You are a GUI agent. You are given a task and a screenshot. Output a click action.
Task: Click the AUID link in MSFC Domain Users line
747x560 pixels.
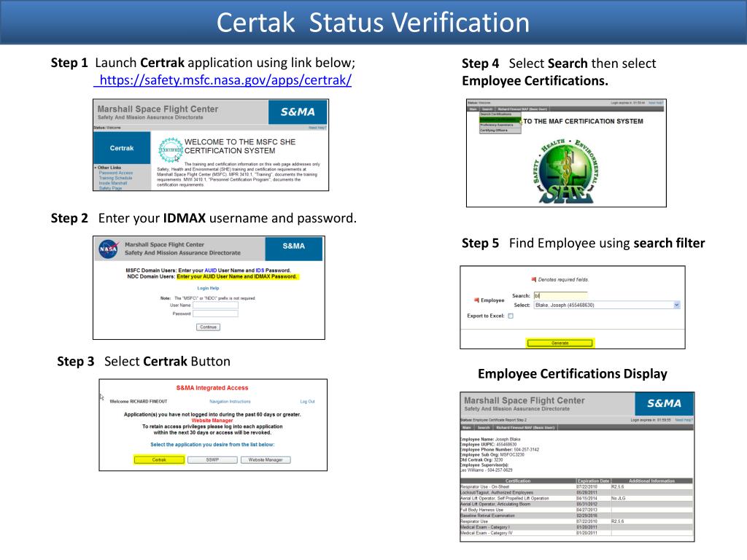pos(211,271)
